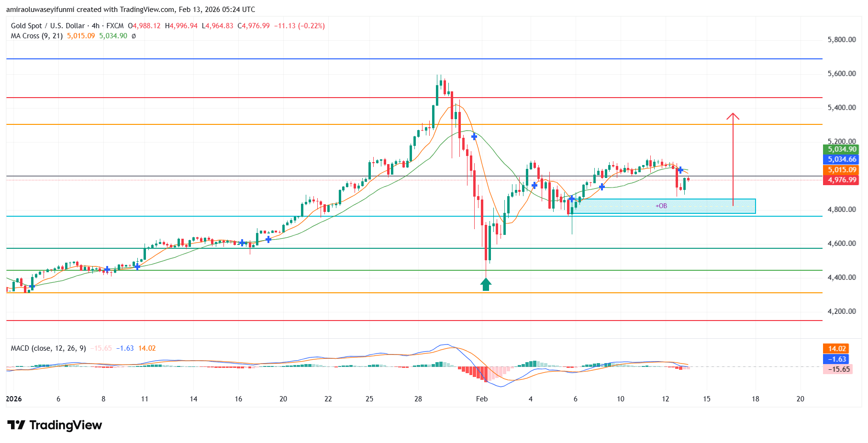Click the green 5,034.90 price tag
The image size is (868, 443).
842,149
